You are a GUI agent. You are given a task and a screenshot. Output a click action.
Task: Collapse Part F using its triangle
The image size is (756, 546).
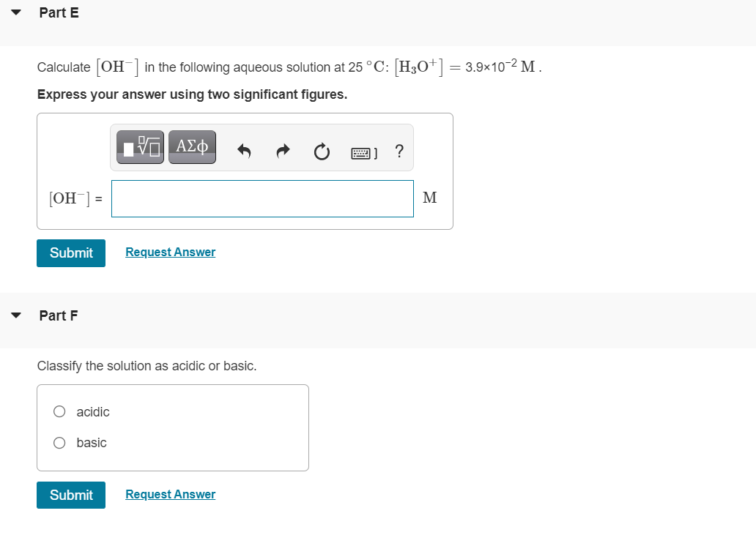pyautogui.click(x=16, y=315)
